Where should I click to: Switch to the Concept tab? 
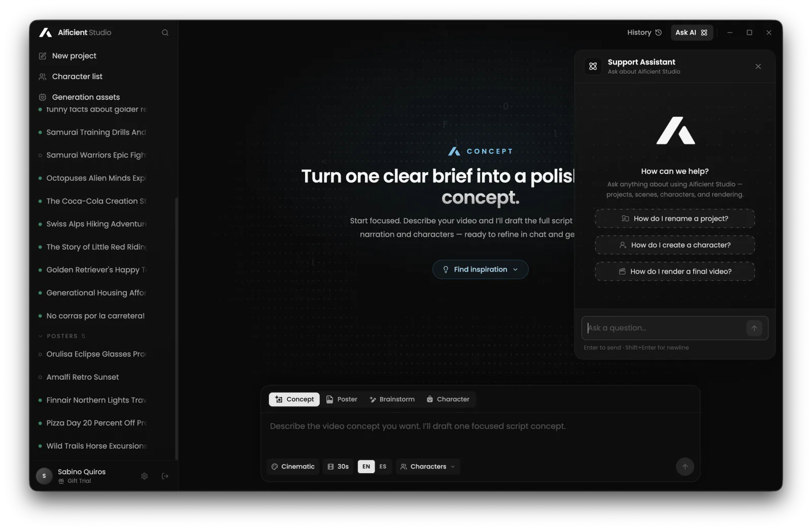coord(294,400)
